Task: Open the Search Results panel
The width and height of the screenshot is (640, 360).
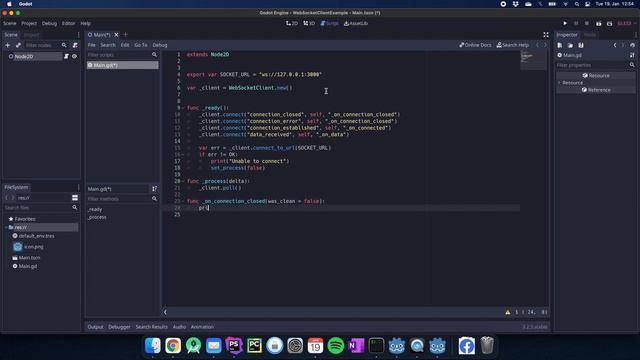Action: click(x=151, y=327)
